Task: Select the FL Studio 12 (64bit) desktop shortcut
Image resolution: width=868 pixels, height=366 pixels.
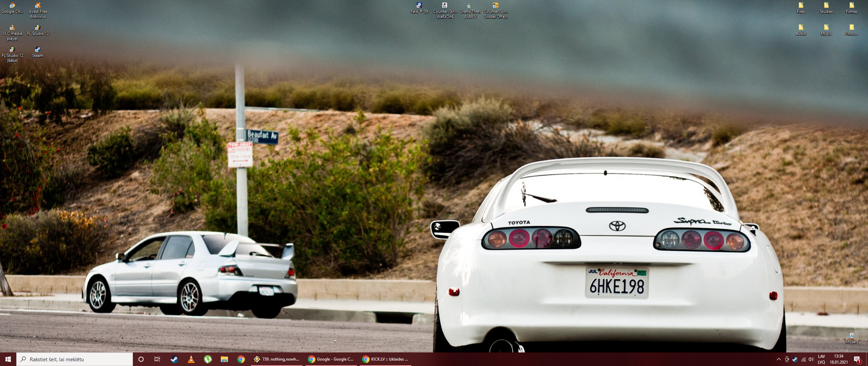Action: coord(12,55)
